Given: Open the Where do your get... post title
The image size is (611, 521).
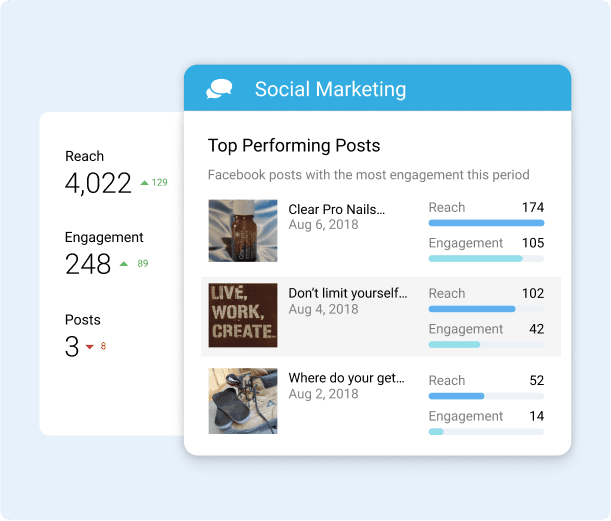Looking at the screenshot, I should coord(346,378).
